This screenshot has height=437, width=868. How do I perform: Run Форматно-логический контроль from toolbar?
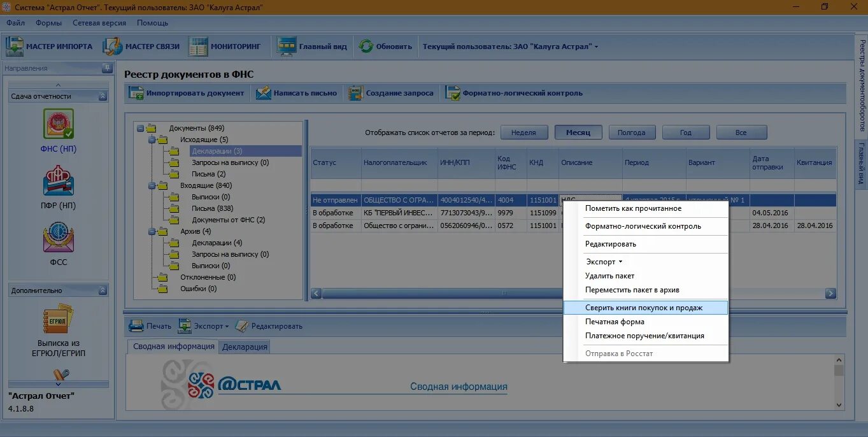(514, 93)
